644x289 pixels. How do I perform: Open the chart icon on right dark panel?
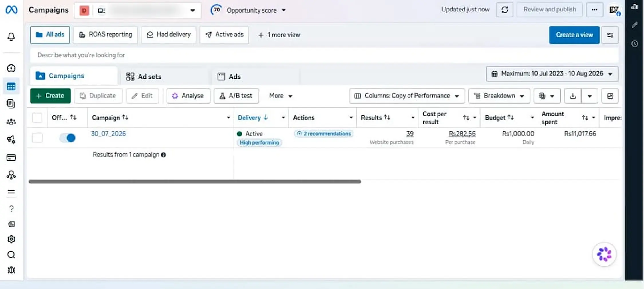635,7
